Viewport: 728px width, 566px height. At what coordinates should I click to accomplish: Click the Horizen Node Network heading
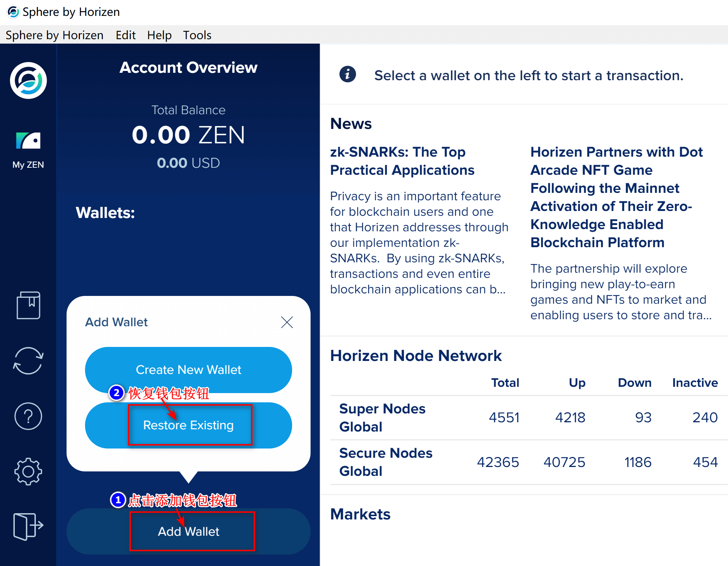416,356
